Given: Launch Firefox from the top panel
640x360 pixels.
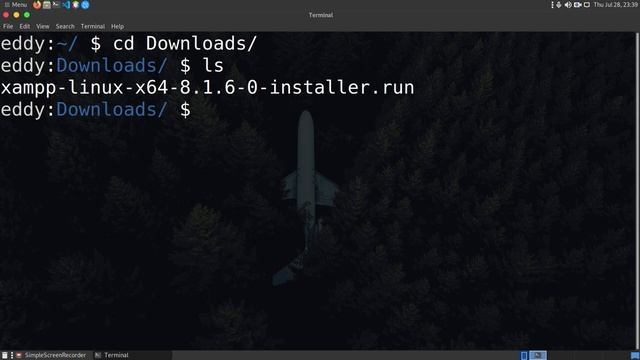Looking at the screenshot, I should pyautogui.click(x=37, y=5).
